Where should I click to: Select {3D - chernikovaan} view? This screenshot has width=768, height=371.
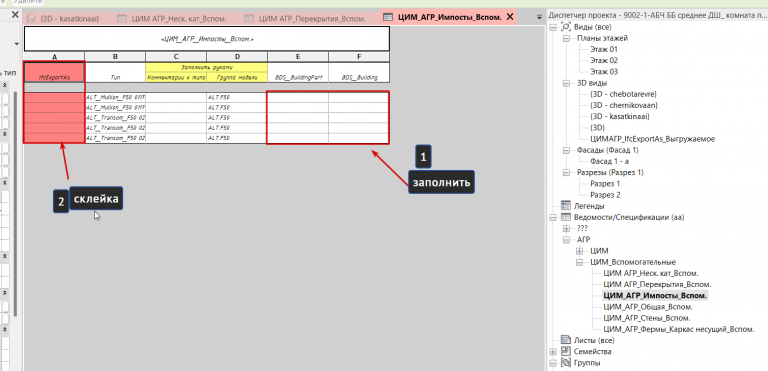click(x=624, y=105)
